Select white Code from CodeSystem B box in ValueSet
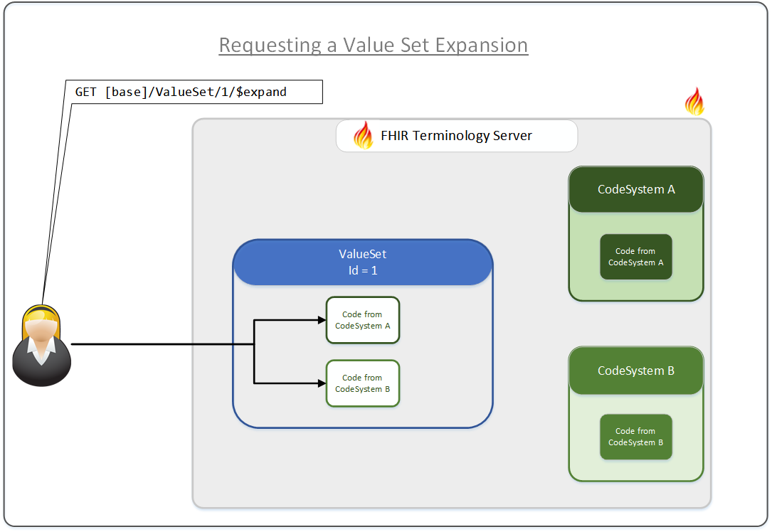The width and height of the screenshot is (772, 532). (x=362, y=383)
